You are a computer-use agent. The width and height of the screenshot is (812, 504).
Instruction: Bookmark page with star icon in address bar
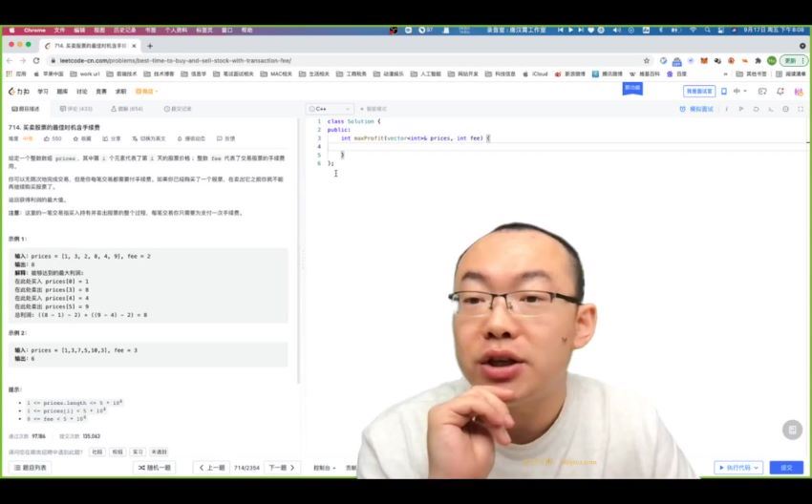click(x=647, y=60)
